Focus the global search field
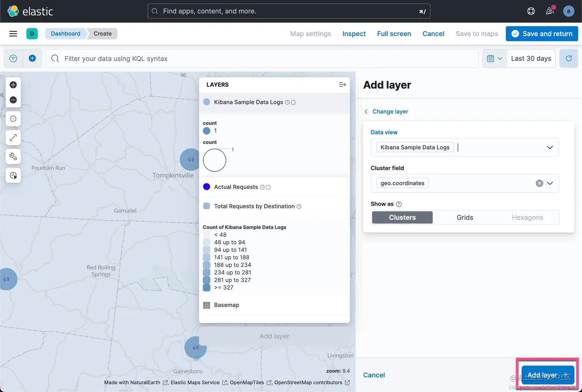Screen dimensions: 582x392 [x=289, y=11]
